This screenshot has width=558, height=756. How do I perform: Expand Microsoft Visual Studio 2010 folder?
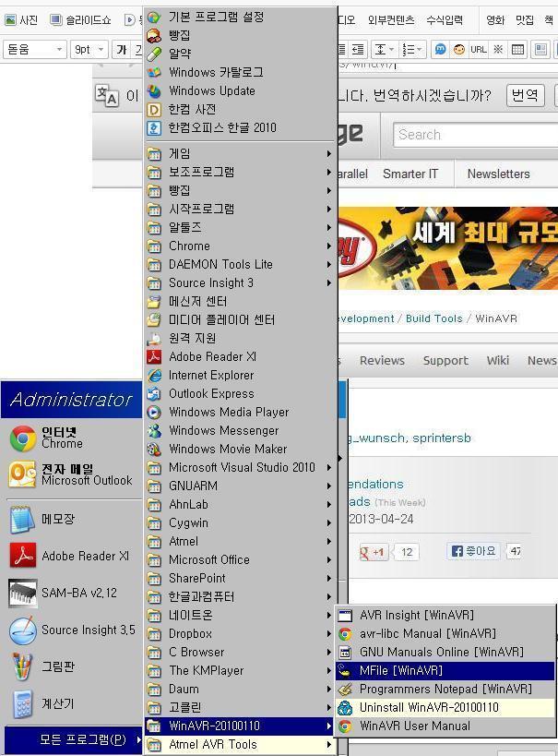point(240,467)
